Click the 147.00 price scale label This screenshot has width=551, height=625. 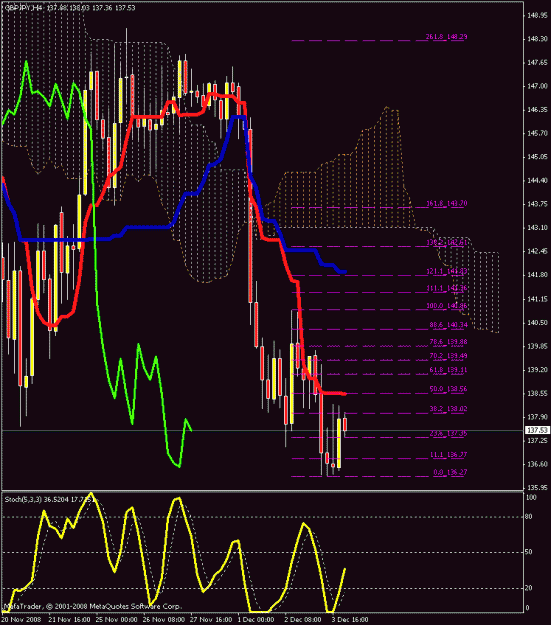pyautogui.click(x=537, y=86)
